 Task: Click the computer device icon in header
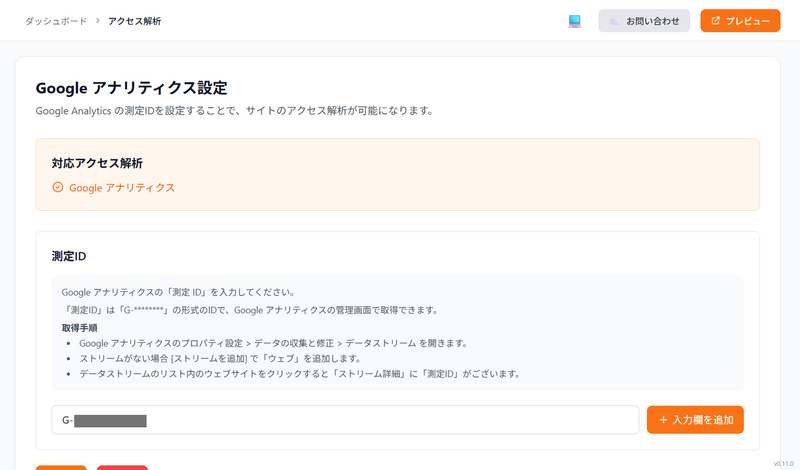tap(574, 21)
